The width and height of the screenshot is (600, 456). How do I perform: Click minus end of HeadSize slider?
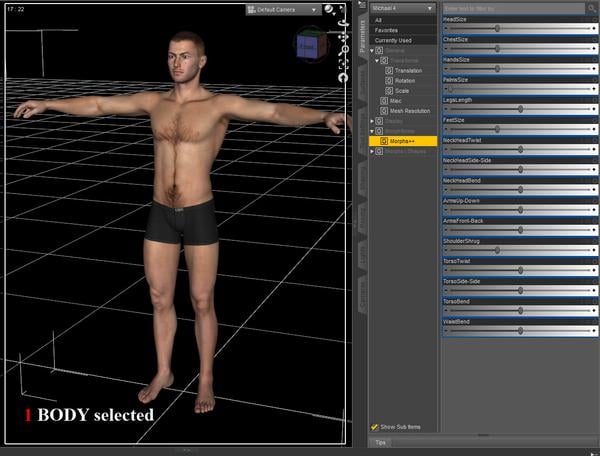tap(446, 28)
